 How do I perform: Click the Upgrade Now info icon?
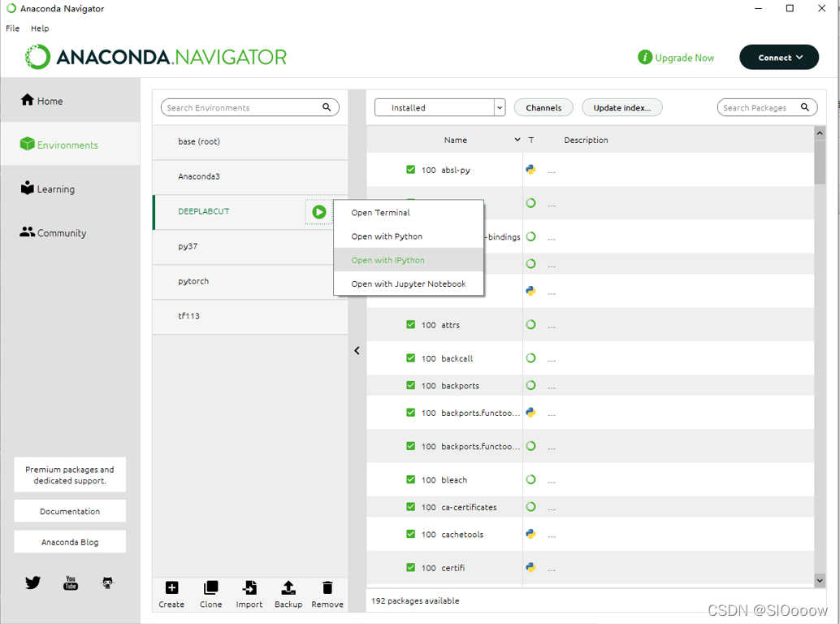644,58
